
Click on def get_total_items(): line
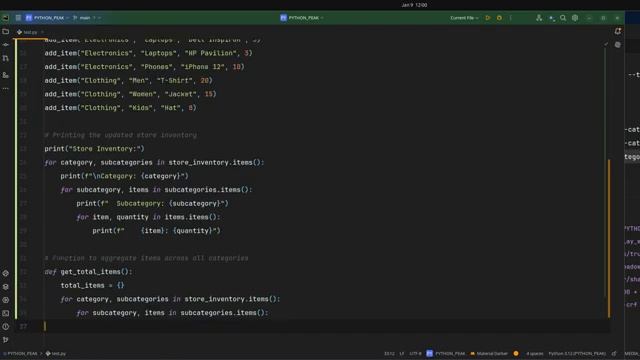tap(88, 272)
